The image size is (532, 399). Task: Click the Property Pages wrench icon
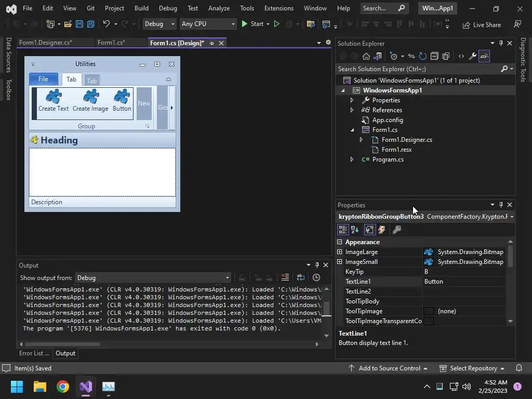396,230
